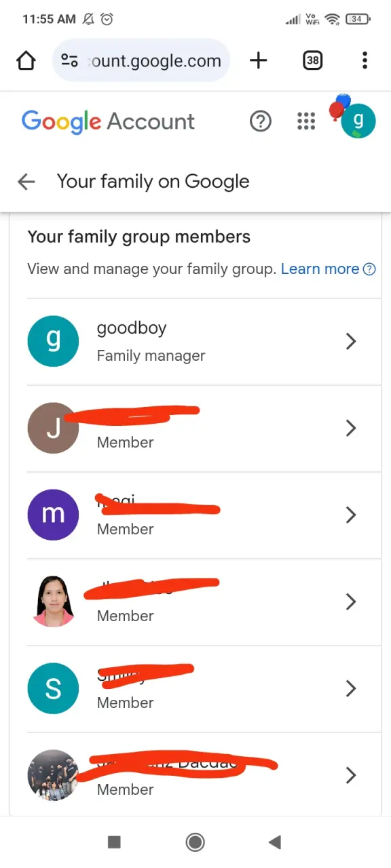Tap the Android home circle button
This screenshot has height=868, width=391.
pyautogui.click(x=195, y=842)
